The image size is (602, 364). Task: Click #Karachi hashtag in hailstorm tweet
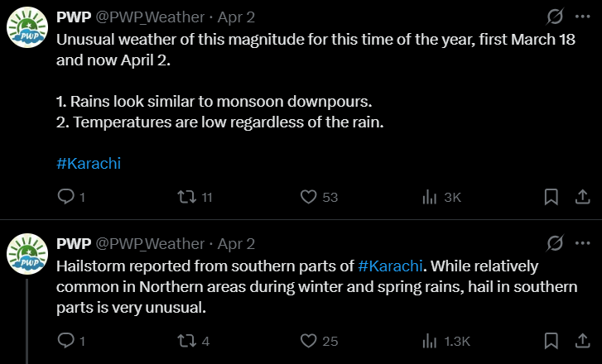(x=391, y=266)
